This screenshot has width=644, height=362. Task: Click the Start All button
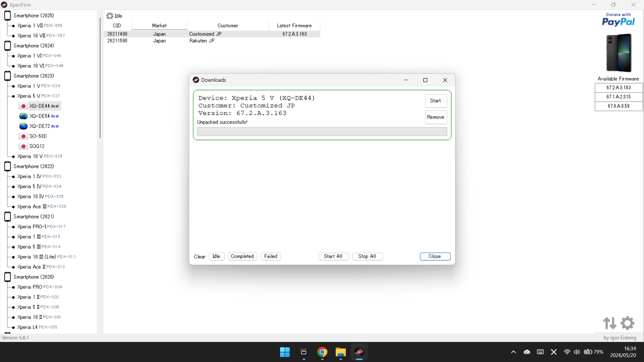tap(333, 256)
